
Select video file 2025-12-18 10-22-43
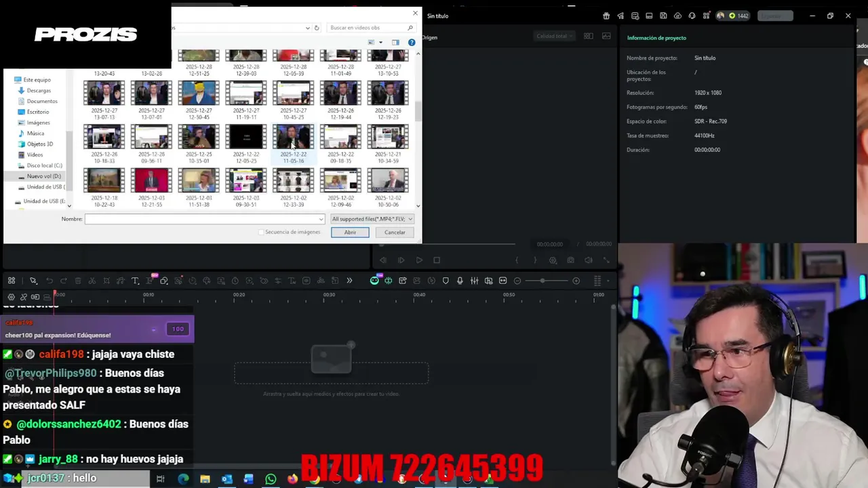pyautogui.click(x=104, y=188)
